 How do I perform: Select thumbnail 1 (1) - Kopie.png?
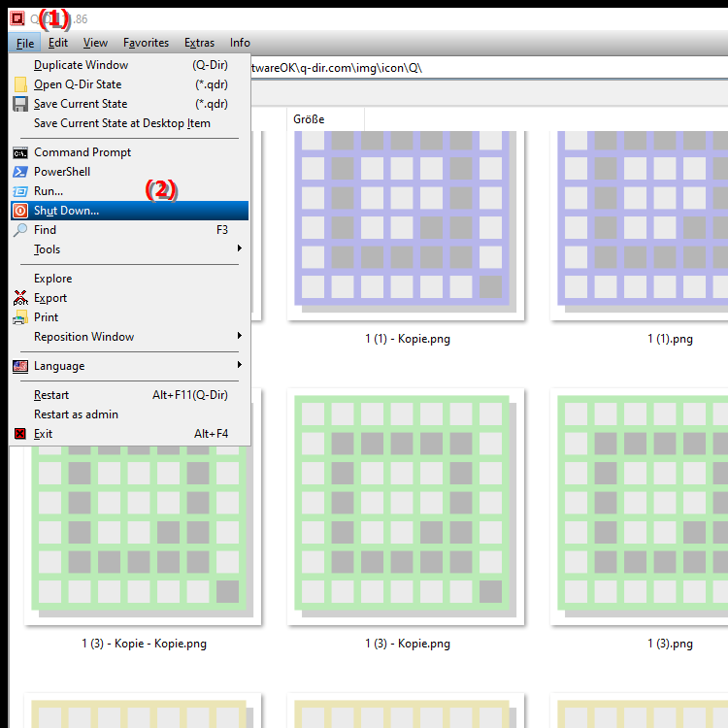pos(406,225)
